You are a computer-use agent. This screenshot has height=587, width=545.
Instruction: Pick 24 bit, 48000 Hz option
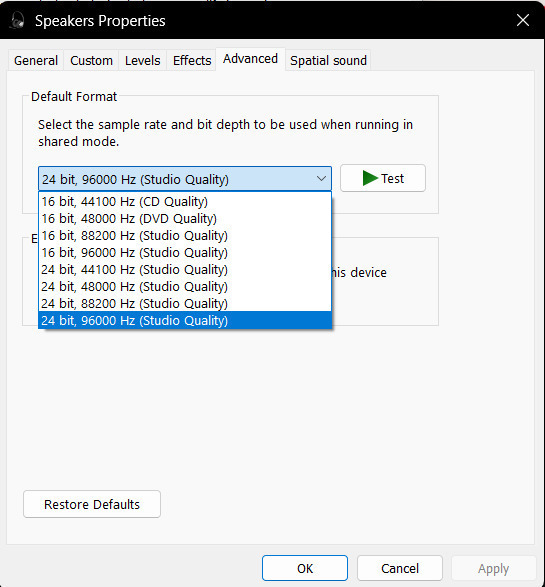click(185, 287)
